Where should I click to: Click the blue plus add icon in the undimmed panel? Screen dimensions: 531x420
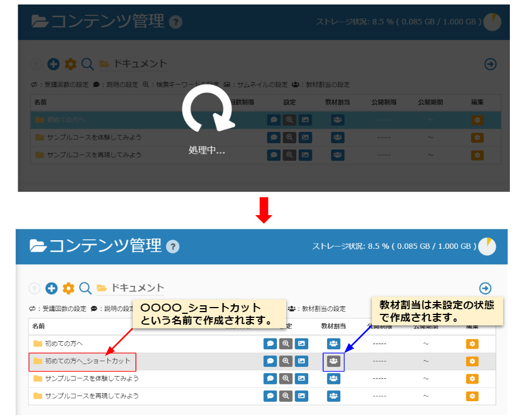[x=52, y=288]
